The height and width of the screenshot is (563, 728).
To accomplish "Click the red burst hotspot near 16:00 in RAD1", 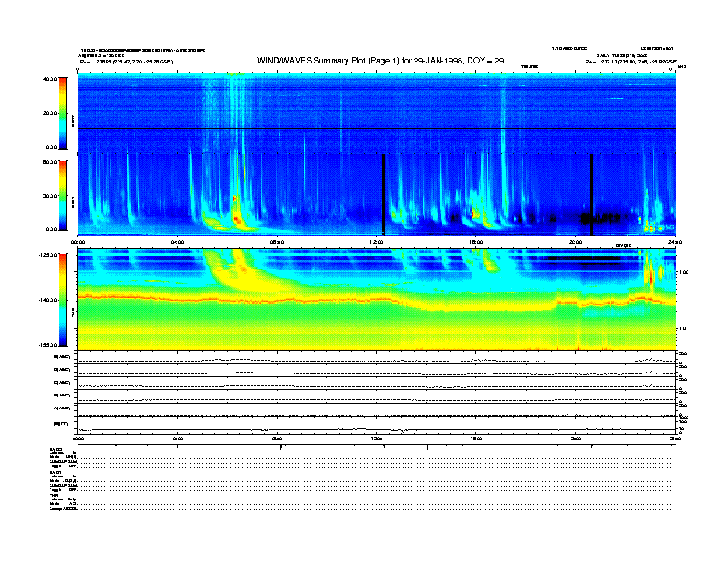I will click(473, 214).
